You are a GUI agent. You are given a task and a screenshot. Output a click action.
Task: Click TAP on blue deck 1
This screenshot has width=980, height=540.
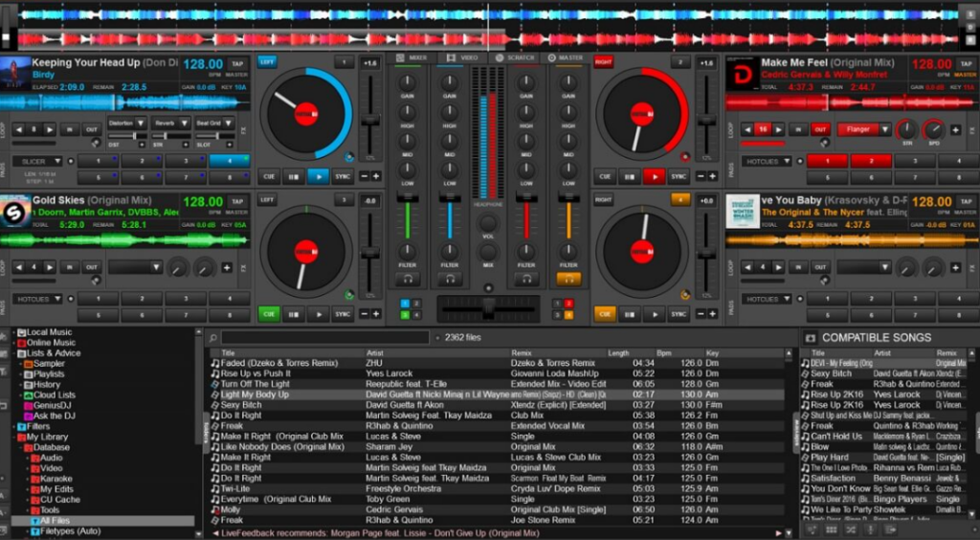[x=237, y=64]
